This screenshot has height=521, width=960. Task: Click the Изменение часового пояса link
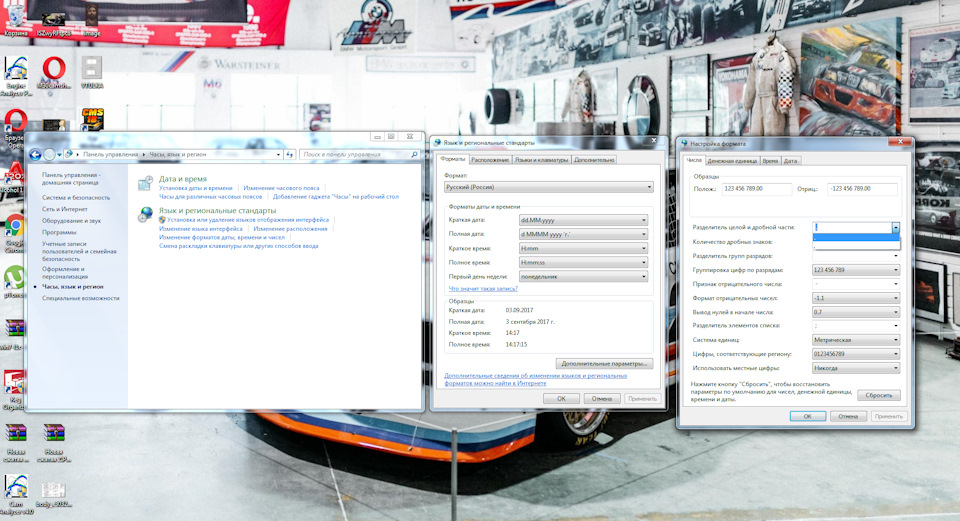[x=281, y=188]
